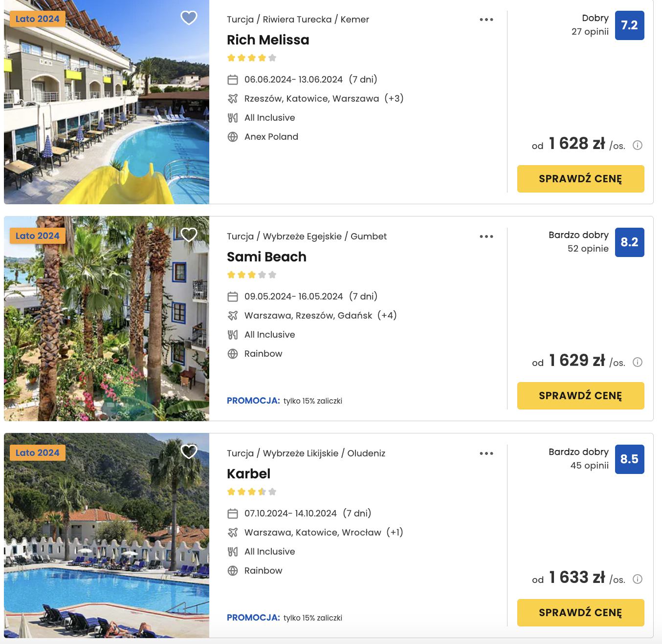Viewport: 662px width, 644px height.
Task: Click info icon beside 1 633 zł price
Action: point(638,579)
